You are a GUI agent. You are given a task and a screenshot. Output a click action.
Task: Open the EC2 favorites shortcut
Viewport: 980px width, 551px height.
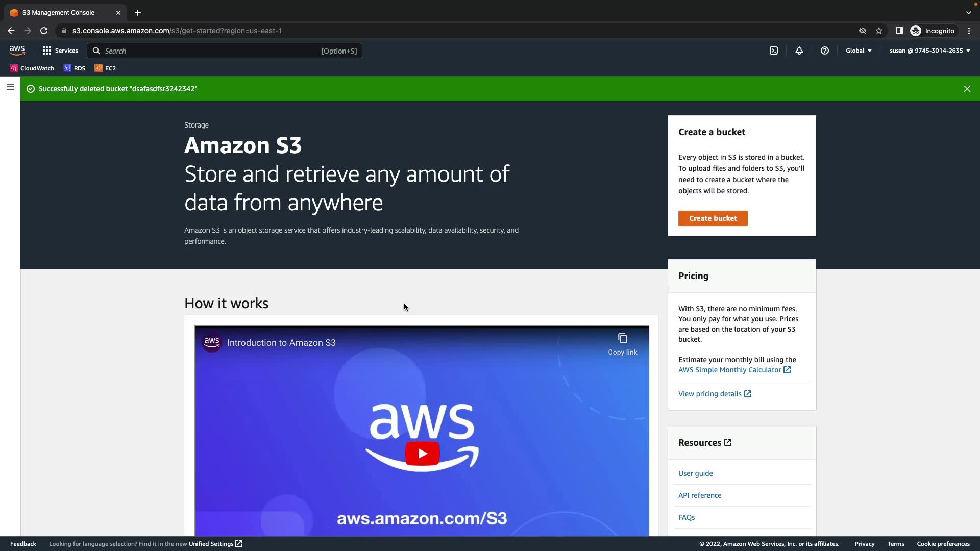click(106, 68)
